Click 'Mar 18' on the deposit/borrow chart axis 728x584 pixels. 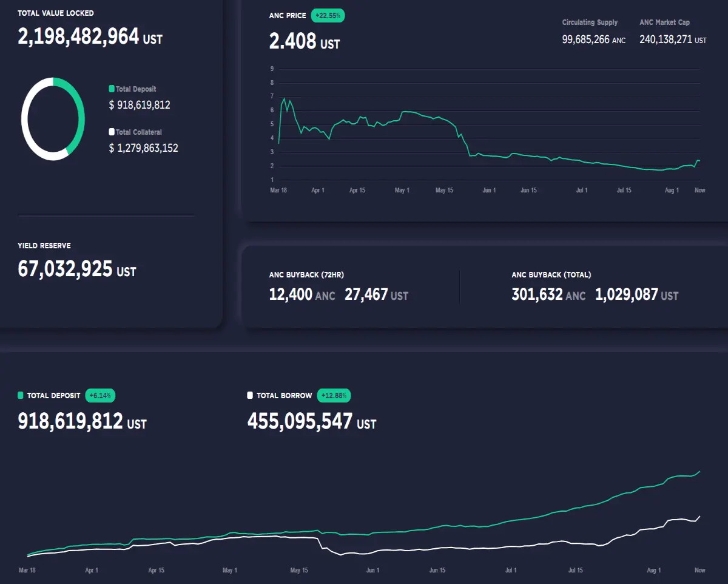(x=27, y=570)
